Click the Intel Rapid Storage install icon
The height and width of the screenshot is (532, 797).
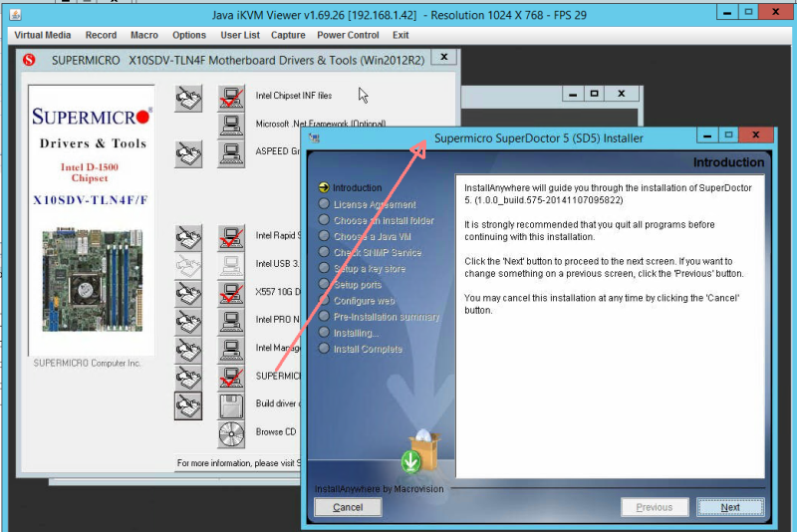[231, 238]
